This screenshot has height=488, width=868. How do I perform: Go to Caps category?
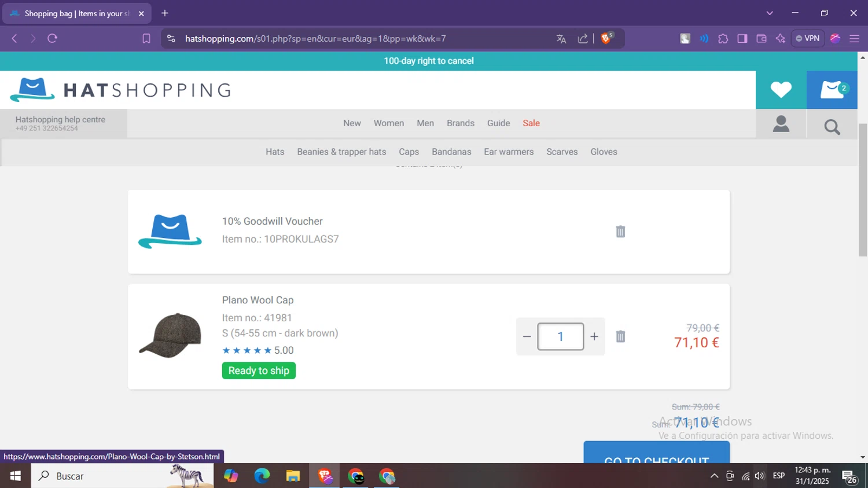409,152
